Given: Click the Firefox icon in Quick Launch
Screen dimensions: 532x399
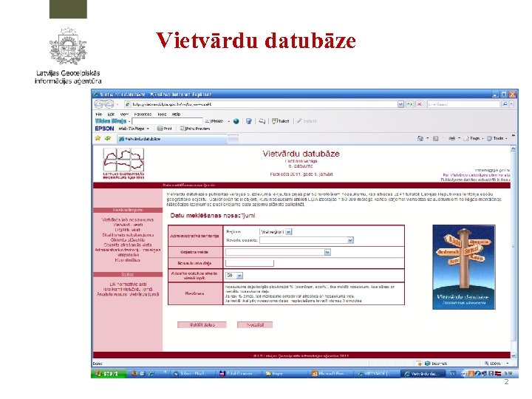Looking at the screenshot, I should (134, 374).
